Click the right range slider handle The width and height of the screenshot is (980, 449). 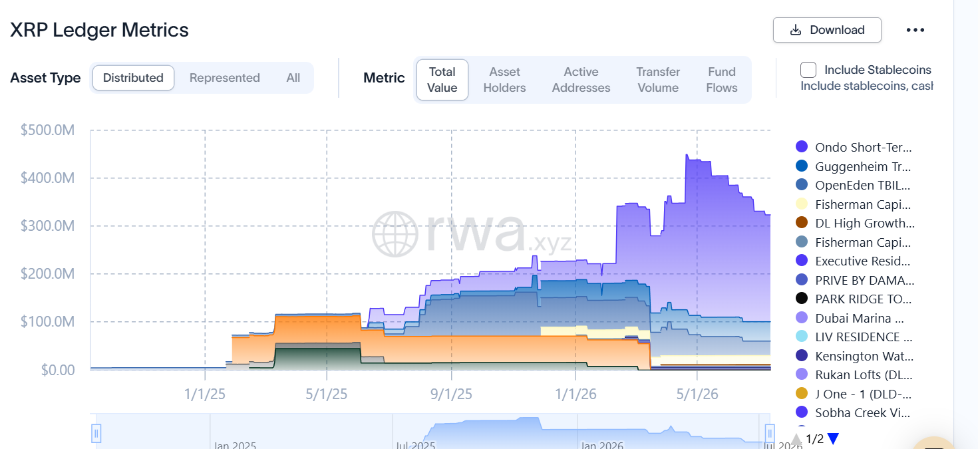pyautogui.click(x=770, y=434)
